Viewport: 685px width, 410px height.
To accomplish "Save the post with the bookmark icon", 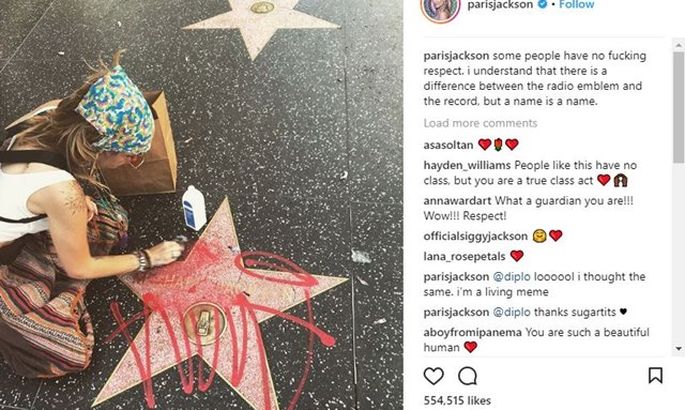I will [655, 376].
